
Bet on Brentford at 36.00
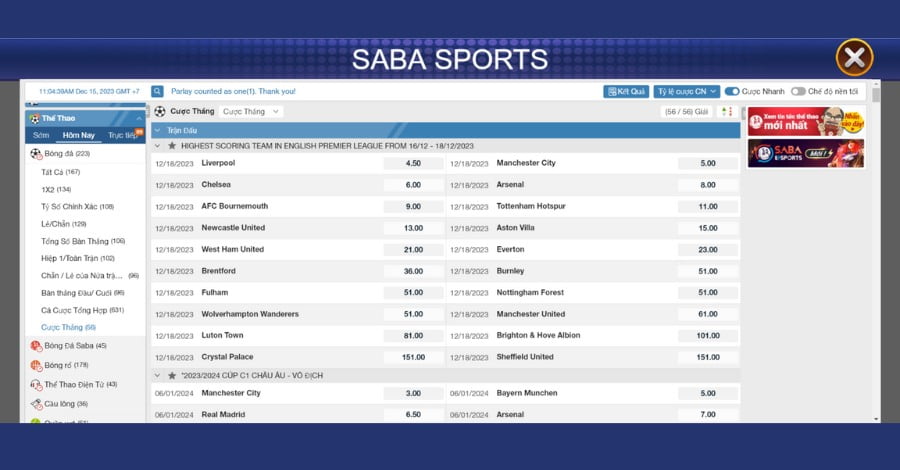[413, 271]
